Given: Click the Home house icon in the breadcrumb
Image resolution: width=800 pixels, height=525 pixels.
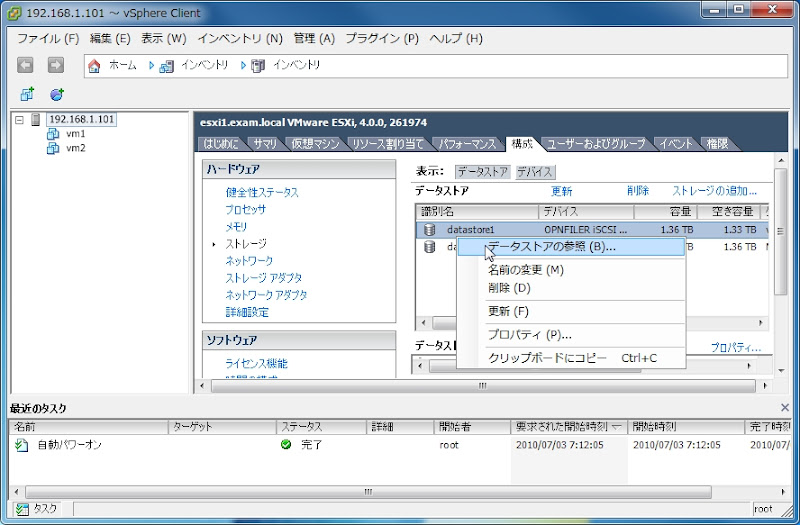Looking at the screenshot, I should [x=94, y=66].
